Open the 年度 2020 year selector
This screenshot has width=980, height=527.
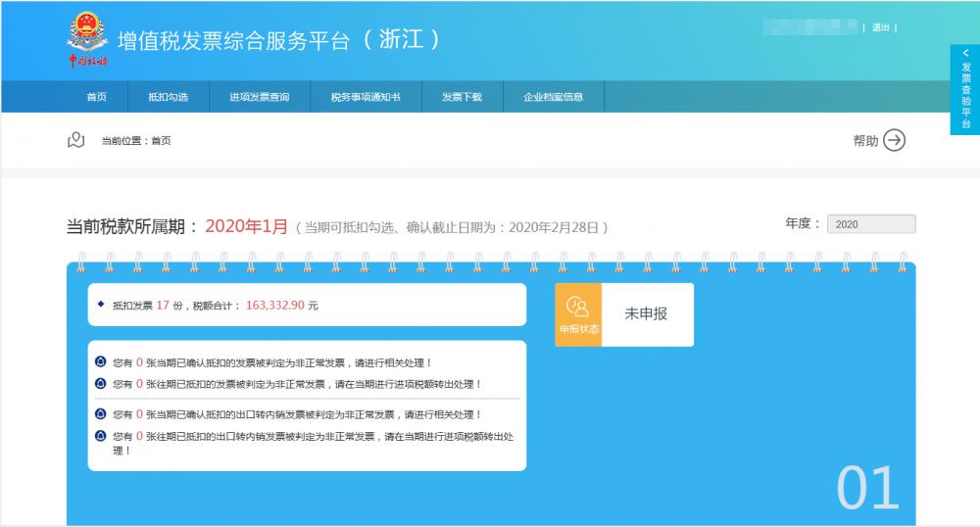(x=870, y=224)
